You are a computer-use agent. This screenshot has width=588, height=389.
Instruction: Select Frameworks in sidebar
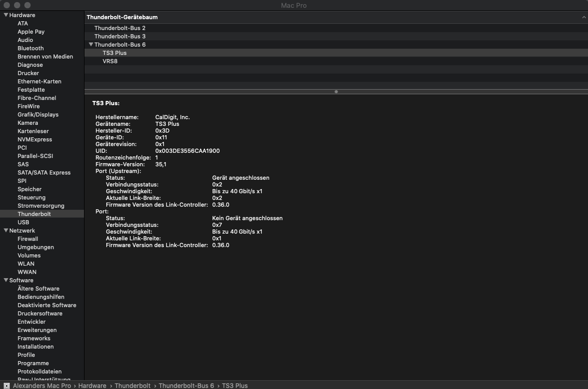click(34, 338)
